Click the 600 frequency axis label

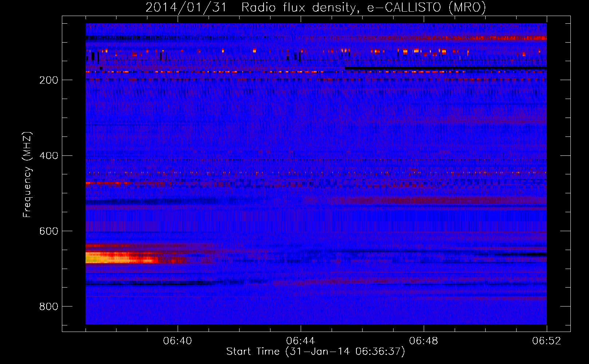point(49,231)
